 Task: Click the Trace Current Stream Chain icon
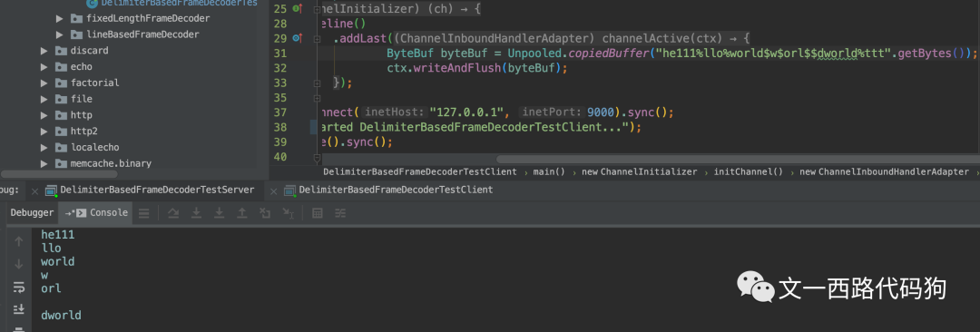(x=340, y=213)
